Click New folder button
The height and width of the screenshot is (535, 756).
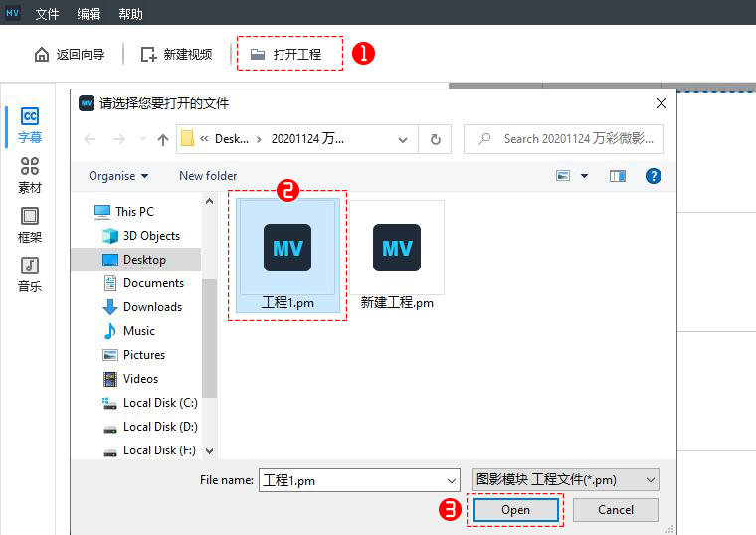pos(208,176)
